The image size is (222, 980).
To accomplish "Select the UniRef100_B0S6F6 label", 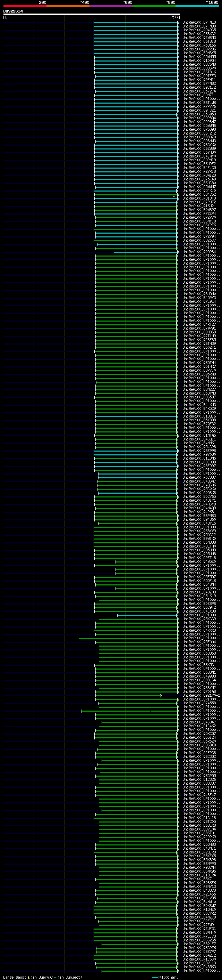I will (199, 883).
